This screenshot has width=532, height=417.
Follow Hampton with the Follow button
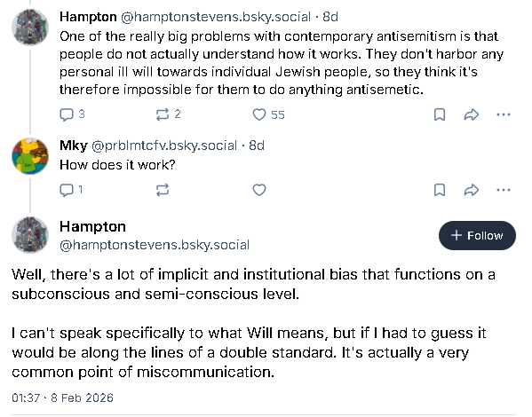coord(477,236)
